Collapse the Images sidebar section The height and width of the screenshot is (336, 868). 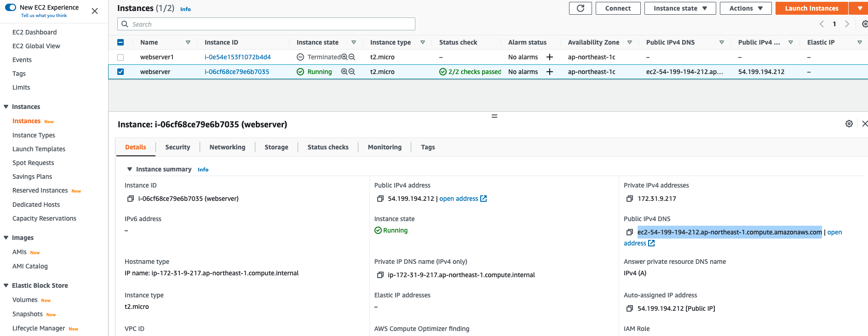(x=6, y=238)
